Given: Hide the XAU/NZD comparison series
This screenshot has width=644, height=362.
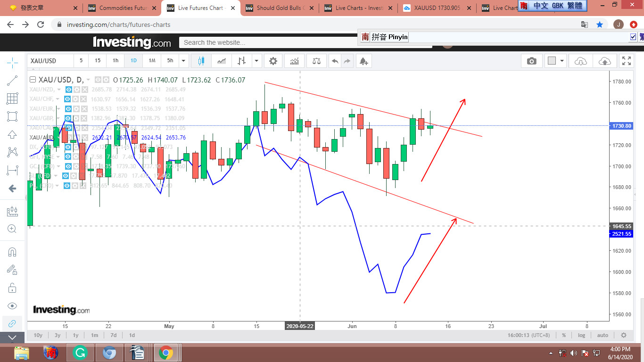Looking at the screenshot, I should click(68, 90).
